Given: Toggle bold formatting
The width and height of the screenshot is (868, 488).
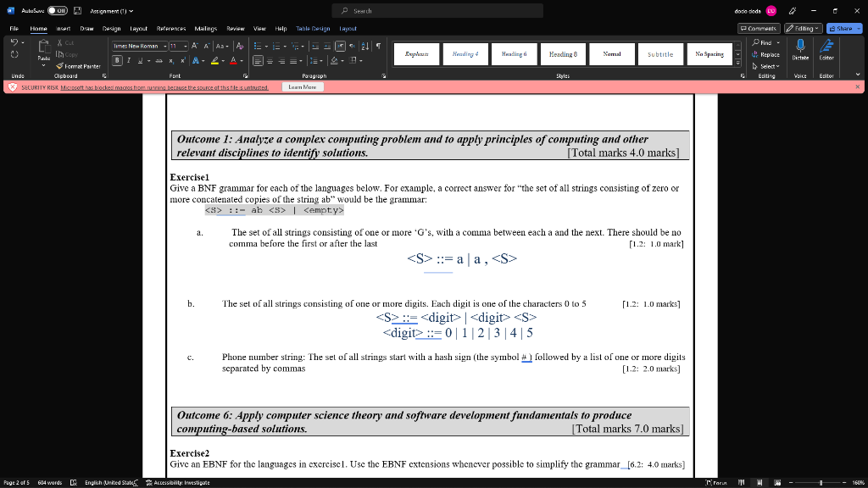Looking at the screenshot, I should (116, 60).
